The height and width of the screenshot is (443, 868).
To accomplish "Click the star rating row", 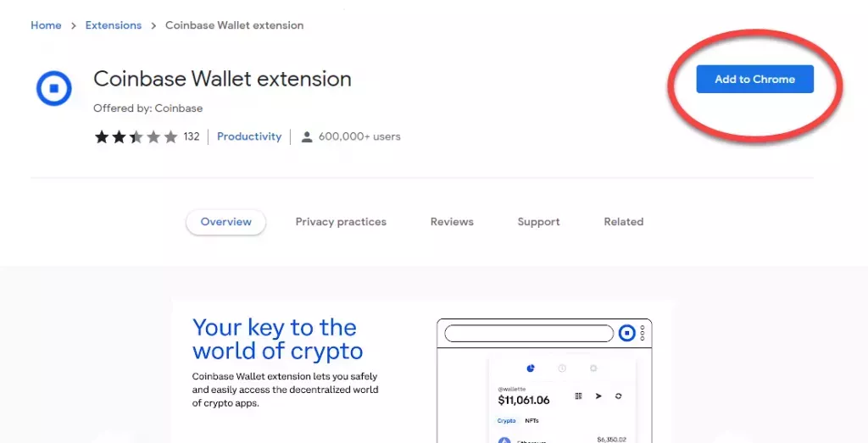I will point(136,136).
